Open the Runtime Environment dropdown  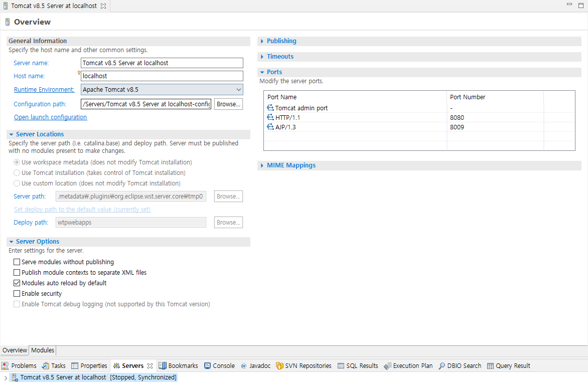(238, 90)
